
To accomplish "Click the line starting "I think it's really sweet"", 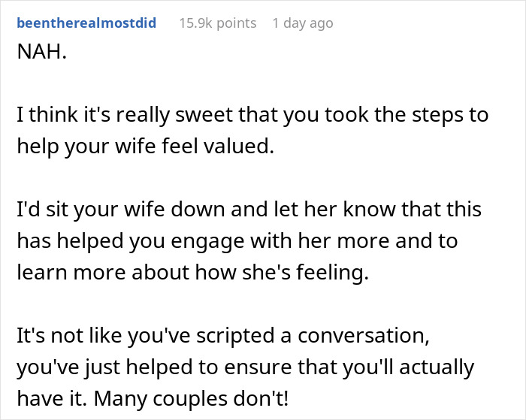I will tap(252, 115).
